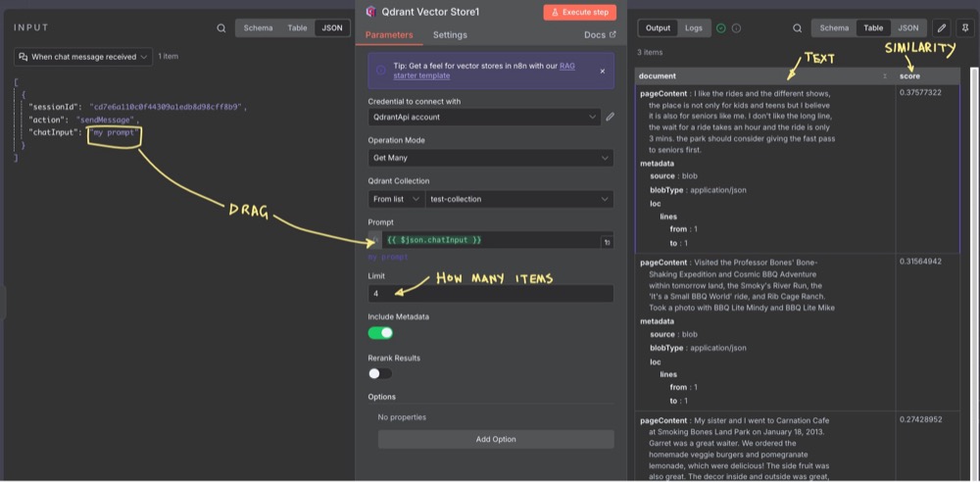Click the edit output pencil icon
The height and width of the screenshot is (482, 980).
942,28
